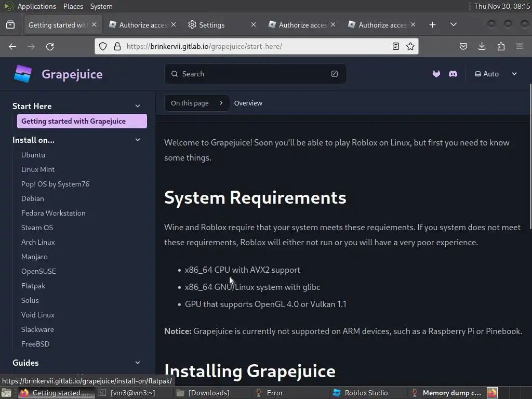Click the show desktop icon in taskbar
The image size is (532, 399).
tap(6, 393)
